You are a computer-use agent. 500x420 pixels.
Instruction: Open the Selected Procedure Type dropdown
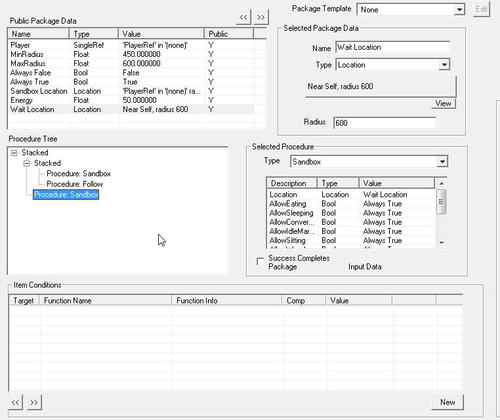pos(442,162)
